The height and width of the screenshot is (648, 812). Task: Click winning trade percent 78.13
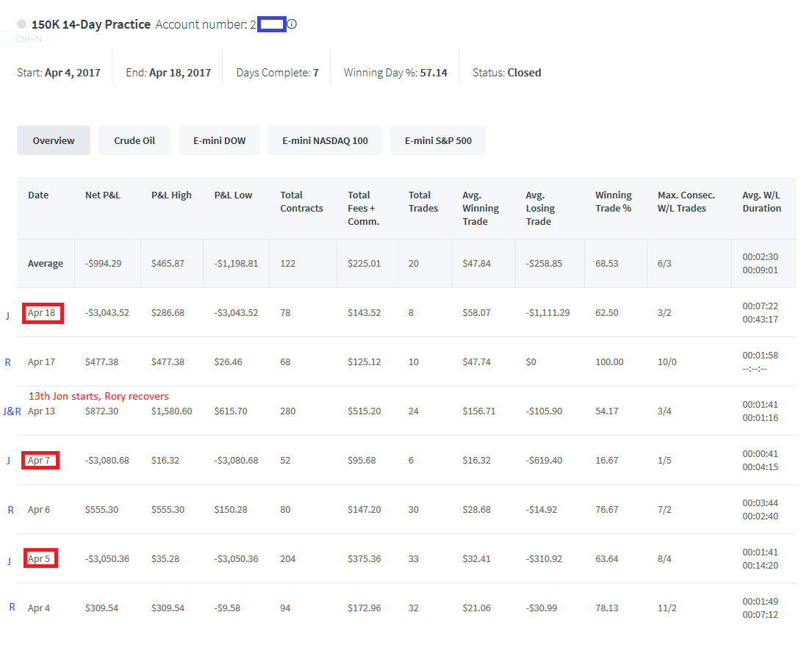pos(606,608)
